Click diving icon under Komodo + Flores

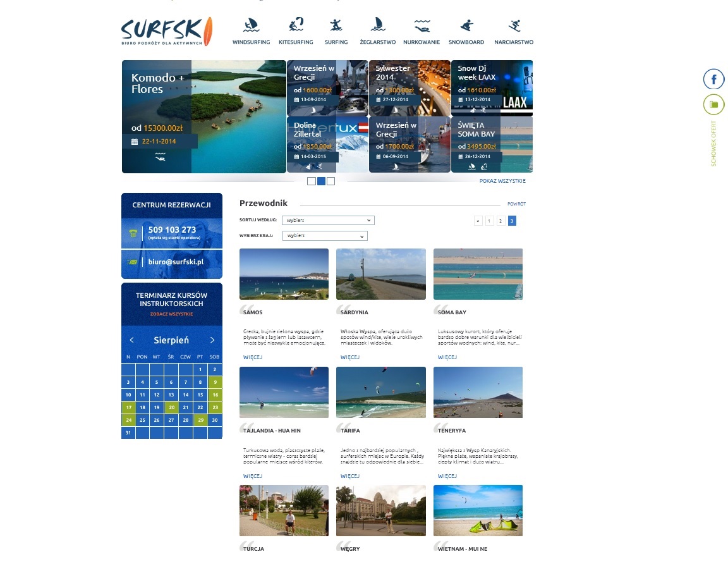[160, 157]
